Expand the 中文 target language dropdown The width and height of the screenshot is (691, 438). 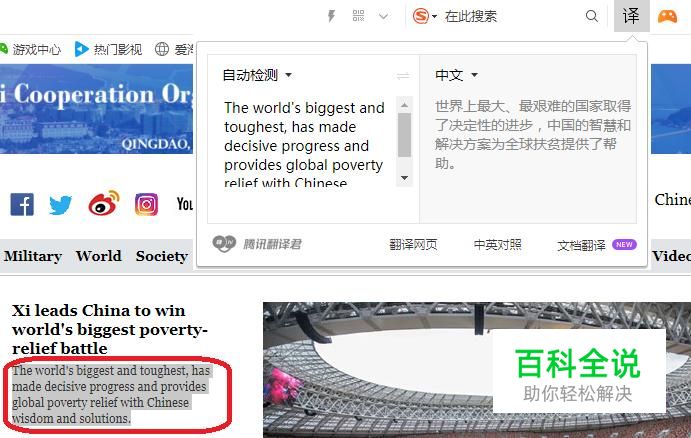[x=456, y=75]
